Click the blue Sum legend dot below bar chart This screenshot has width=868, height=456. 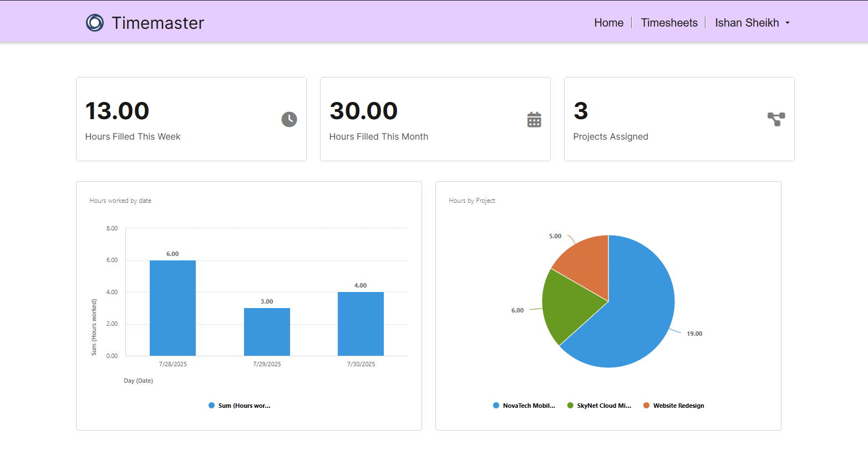tap(211, 405)
